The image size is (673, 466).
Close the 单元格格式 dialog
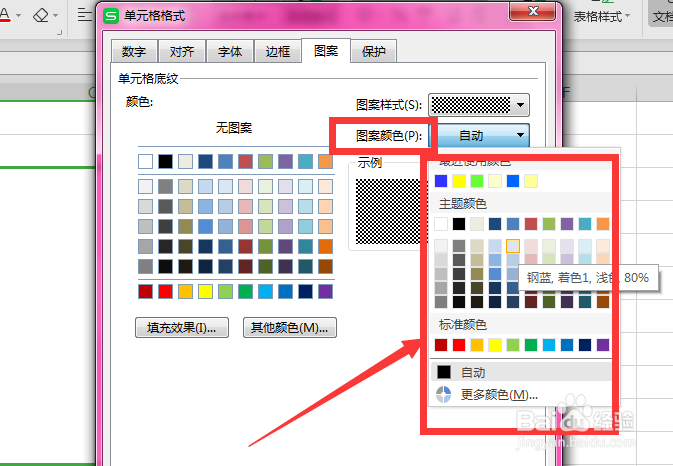click(x=532, y=11)
